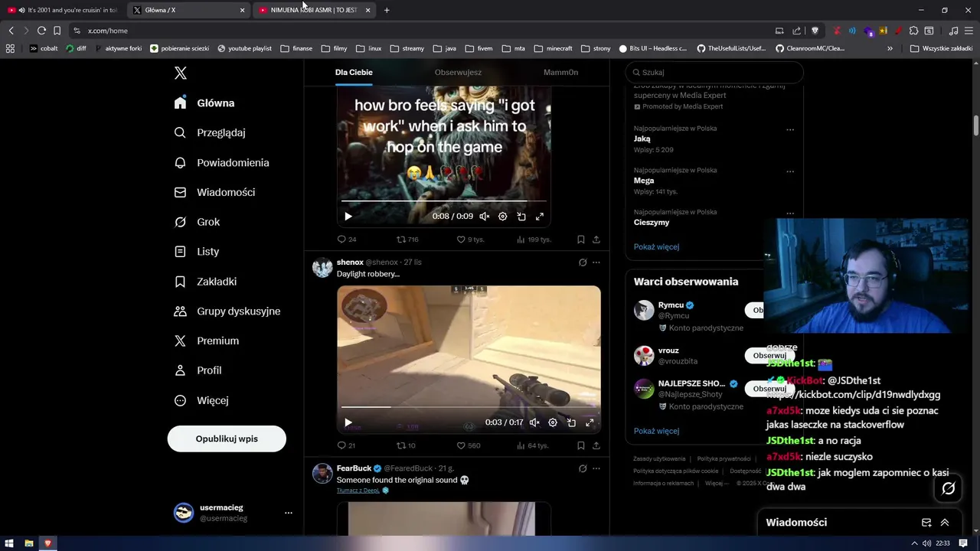Open Windows Start menu
This screenshot has width=980, height=551.
click(x=9, y=543)
